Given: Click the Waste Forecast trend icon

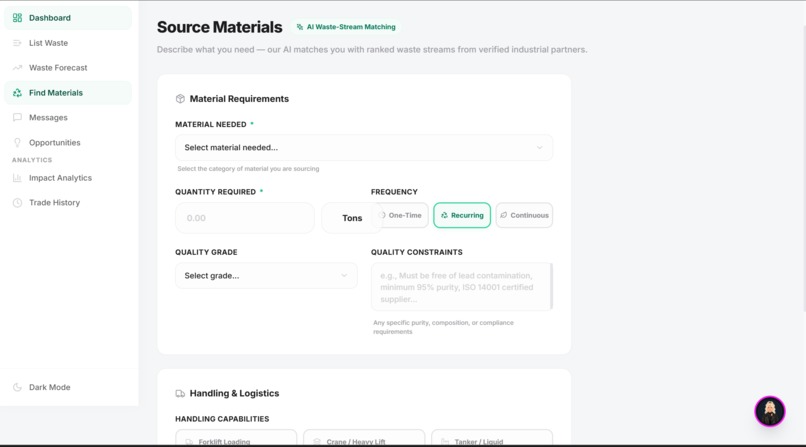Looking at the screenshot, I should click(x=17, y=68).
